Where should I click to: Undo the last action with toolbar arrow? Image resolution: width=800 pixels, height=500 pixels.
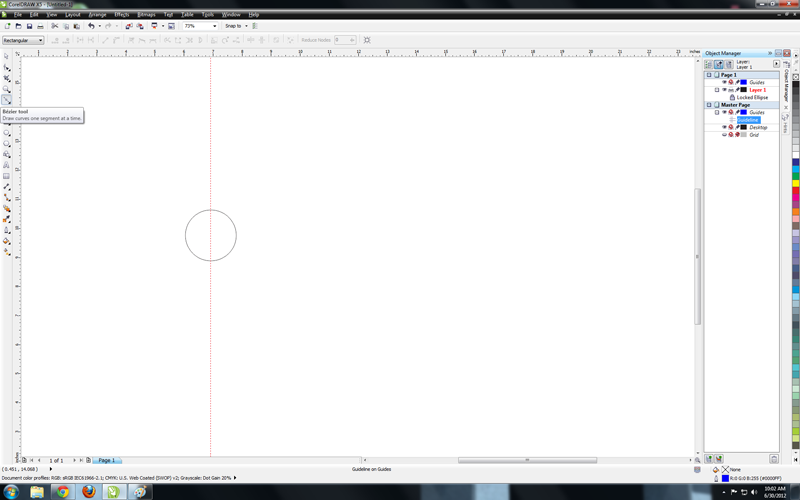(x=91, y=26)
